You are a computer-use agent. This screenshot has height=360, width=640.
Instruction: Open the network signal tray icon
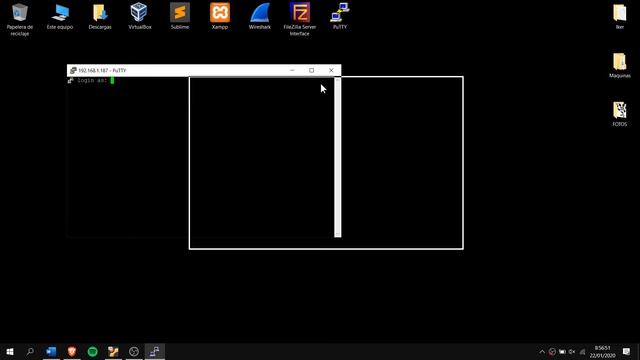coord(582,352)
